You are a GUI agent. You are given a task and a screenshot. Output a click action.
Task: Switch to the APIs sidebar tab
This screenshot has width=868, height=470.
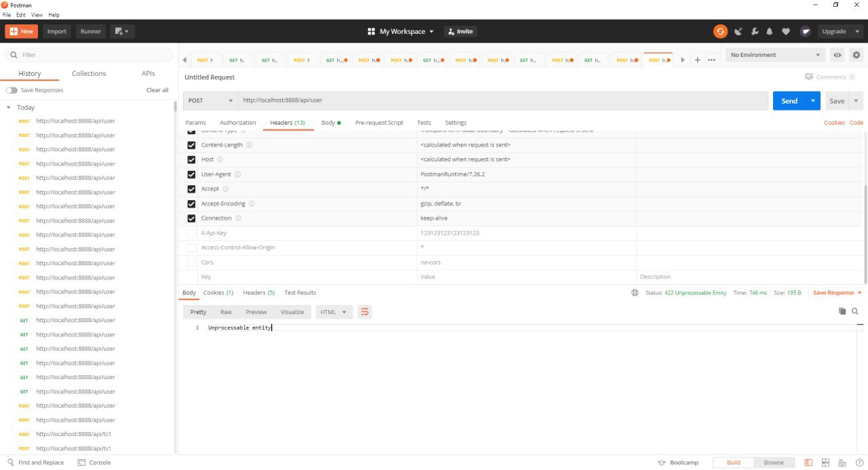[x=148, y=73]
